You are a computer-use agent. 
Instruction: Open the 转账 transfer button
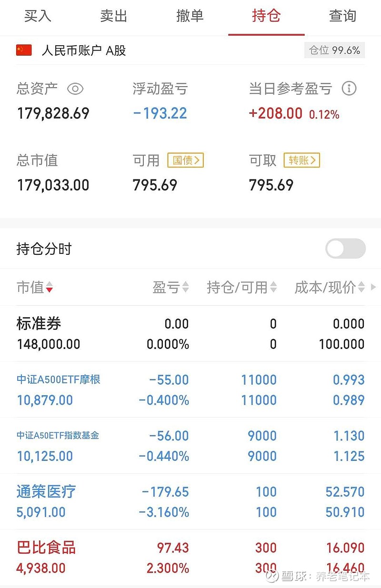point(301,160)
